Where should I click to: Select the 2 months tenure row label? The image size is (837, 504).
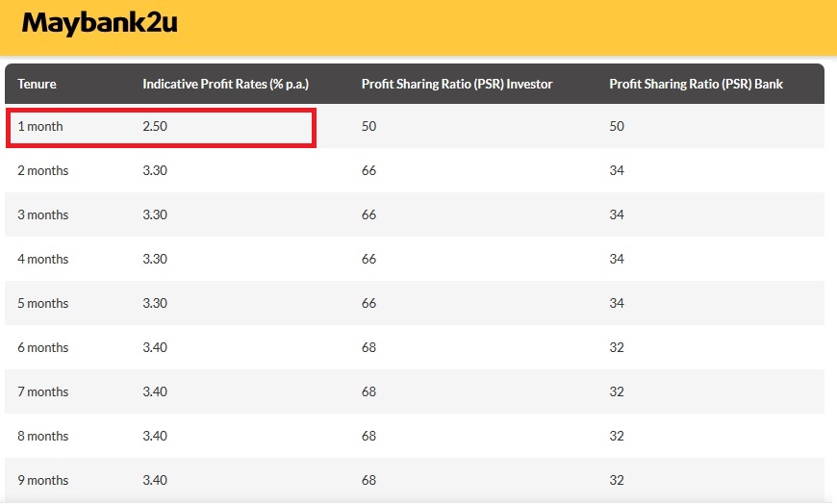[x=43, y=170]
